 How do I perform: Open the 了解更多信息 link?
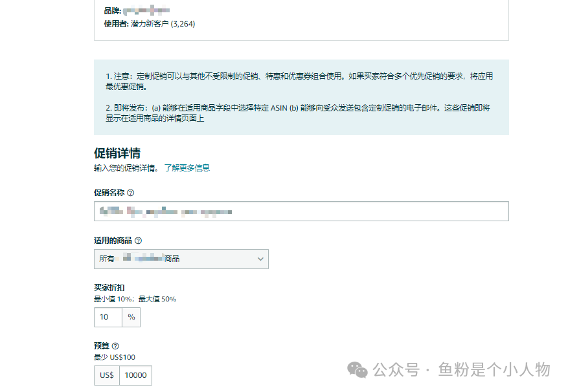pyautogui.click(x=187, y=168)
